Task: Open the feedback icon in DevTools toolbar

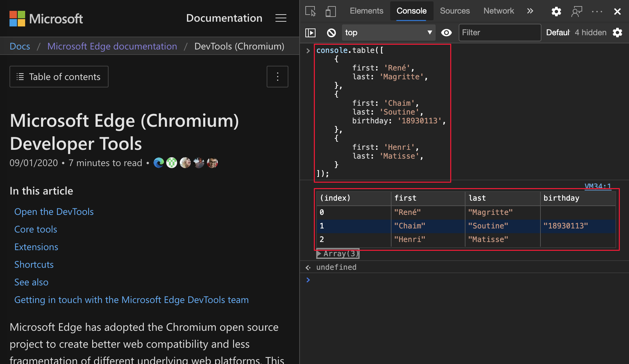Action: click(x=576, y=11)
